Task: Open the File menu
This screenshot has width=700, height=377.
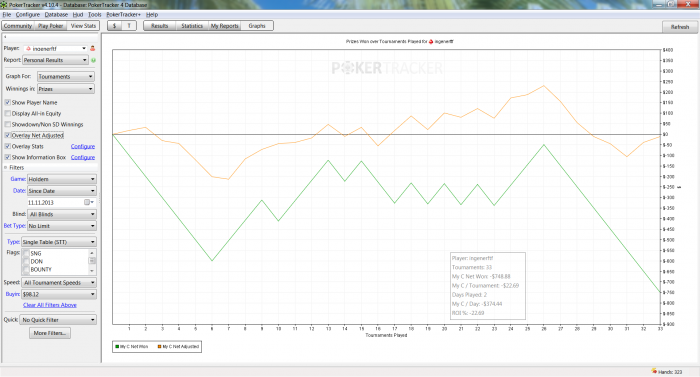Action: coord(7,15)
